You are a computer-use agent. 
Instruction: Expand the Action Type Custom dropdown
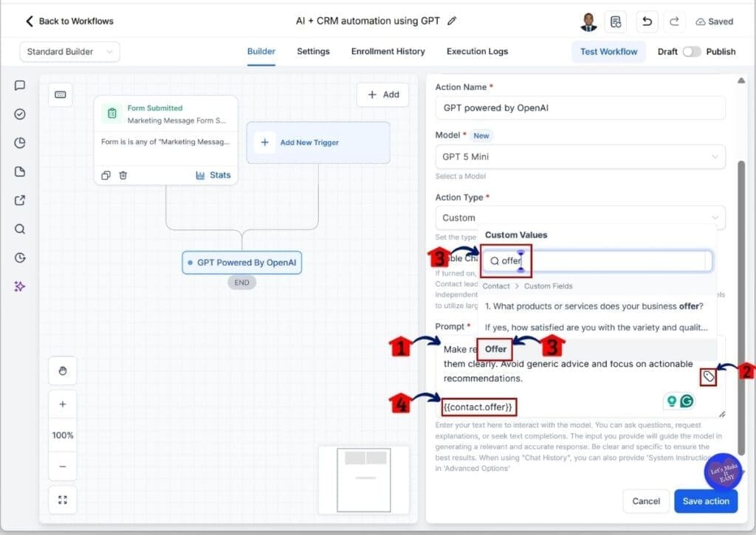[580, 218]
